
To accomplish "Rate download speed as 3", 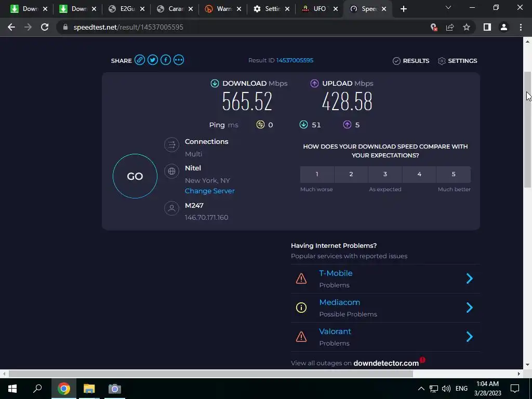I will pyautogui.click(x=385, y=174).
